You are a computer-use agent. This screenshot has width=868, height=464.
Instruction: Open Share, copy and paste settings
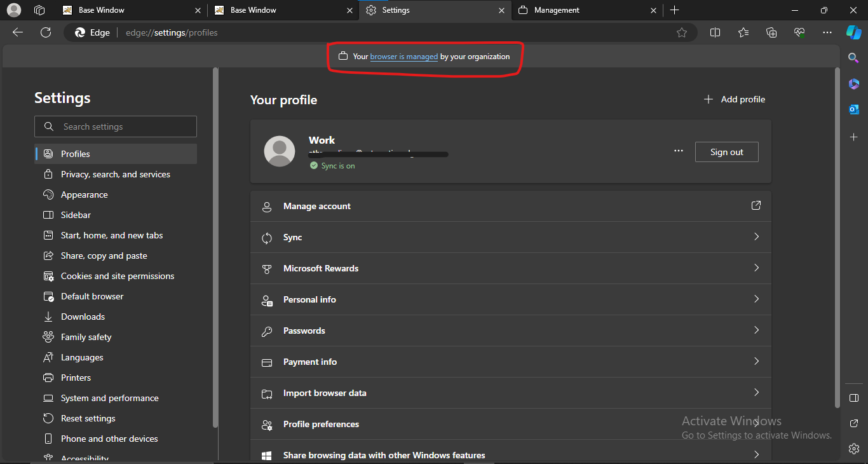(x=116, y=256)
